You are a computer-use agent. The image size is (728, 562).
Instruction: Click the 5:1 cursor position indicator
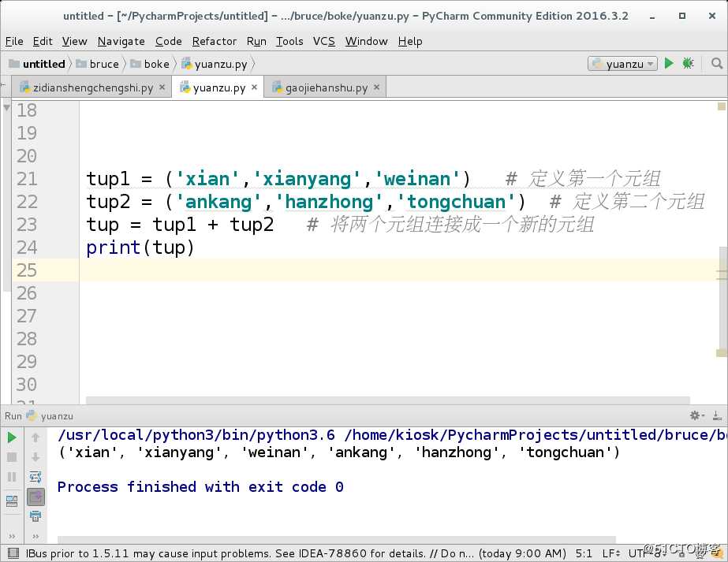[584, 553]
